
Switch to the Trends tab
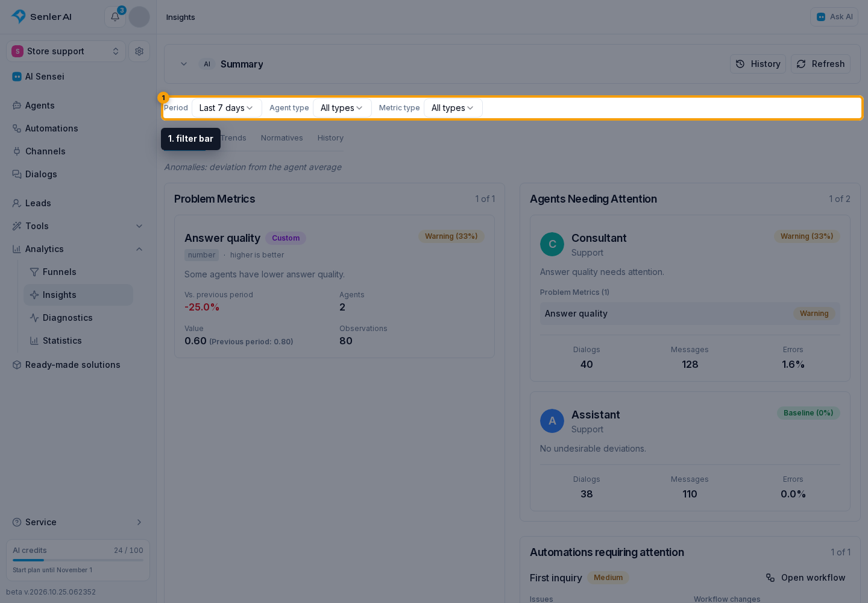[x=233, y=138]
